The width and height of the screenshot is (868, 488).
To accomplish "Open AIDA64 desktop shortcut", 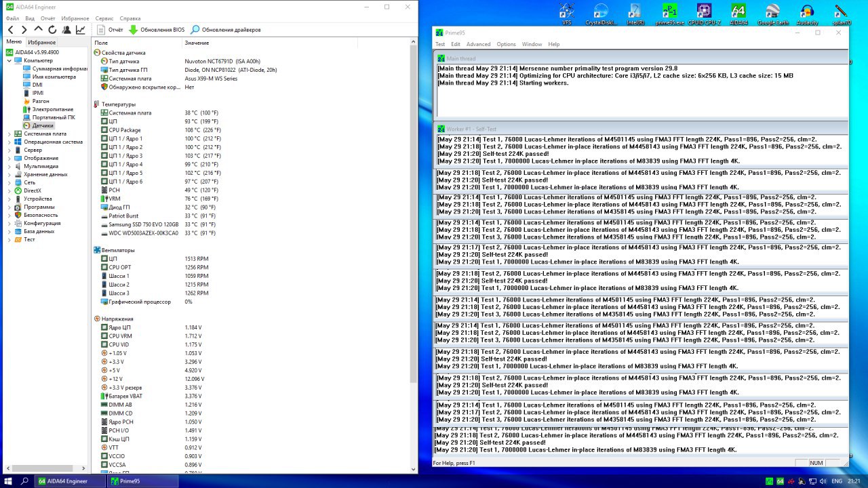I will coord(738,14).
